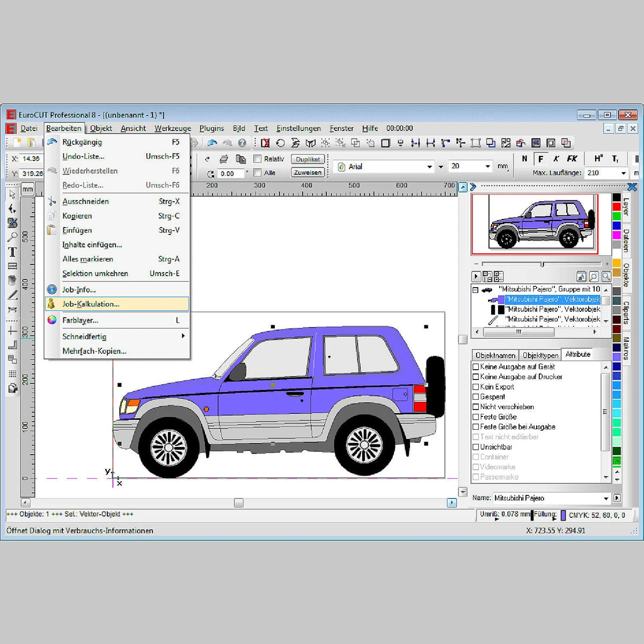The image size is (644, 644).
Task: Toggle 'Keine Ausgabe auf Gerät' checkbox
Action: [475, 367]
